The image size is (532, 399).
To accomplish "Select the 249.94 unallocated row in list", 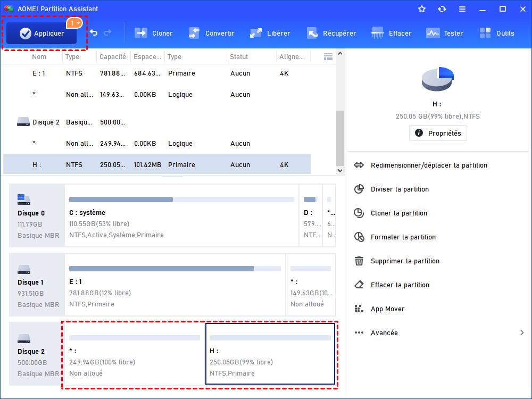I will [157, 144].
